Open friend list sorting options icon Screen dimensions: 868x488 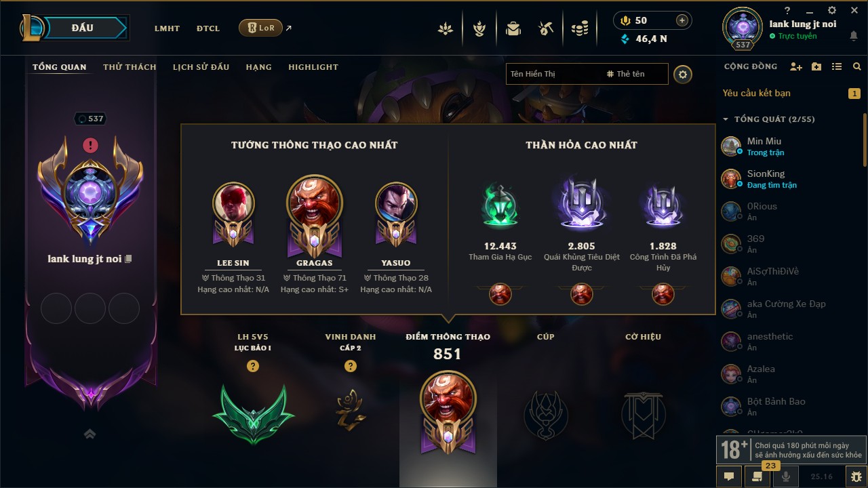tap(837, 66)
